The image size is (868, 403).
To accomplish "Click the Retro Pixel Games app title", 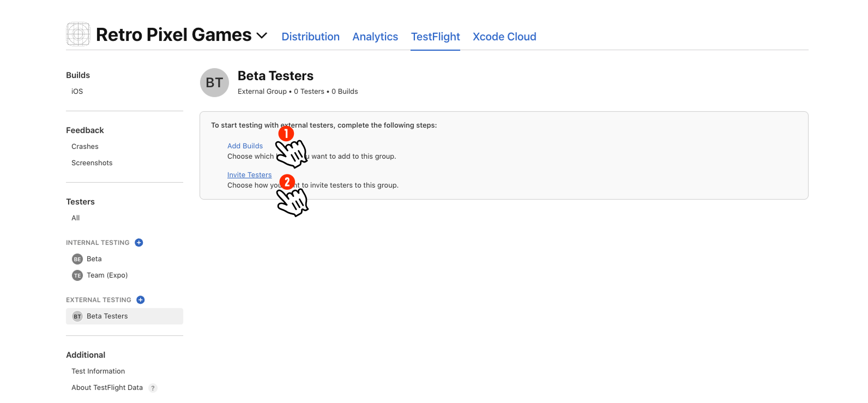I will point(174,35).
